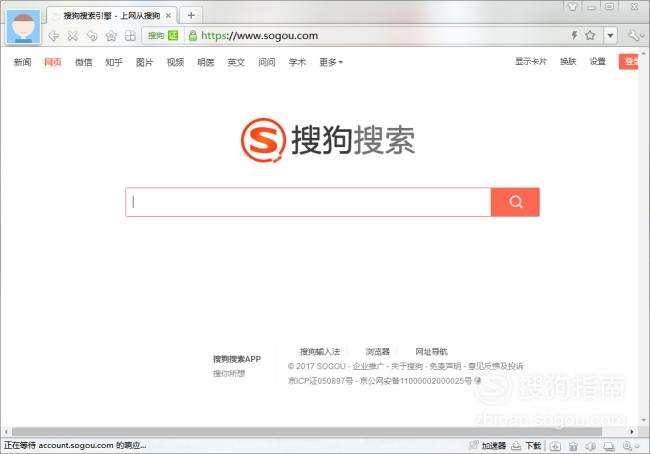Close the 搜狗搜索引擎 tab
This screenshot has width=650, height=454.
pos(168,16)
